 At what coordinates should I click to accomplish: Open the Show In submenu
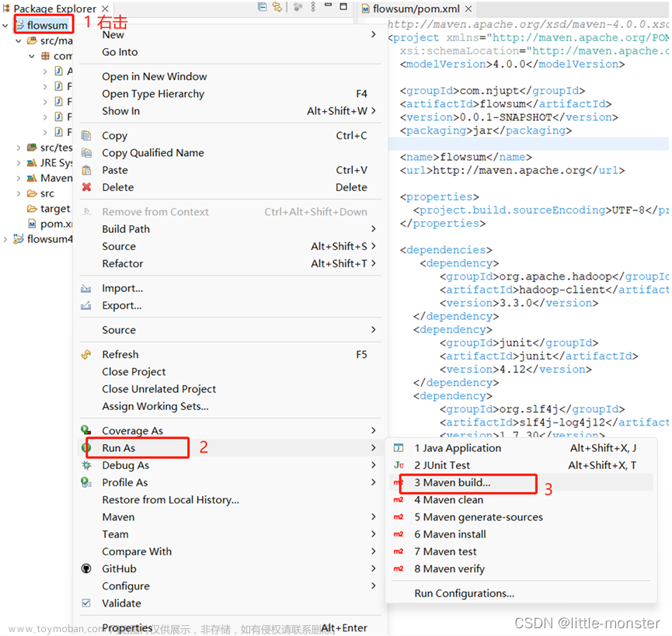pos(230,111)
